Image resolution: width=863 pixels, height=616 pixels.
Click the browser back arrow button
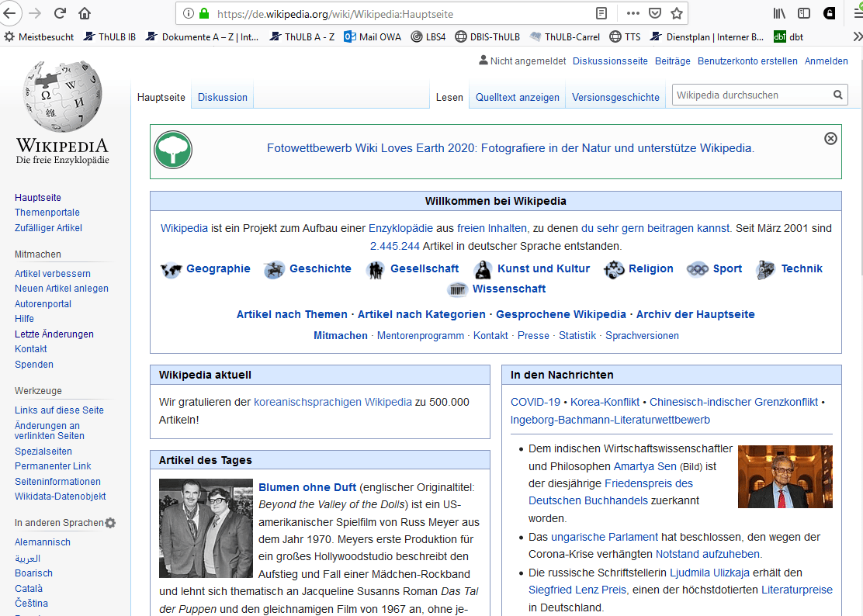[9, 13]
